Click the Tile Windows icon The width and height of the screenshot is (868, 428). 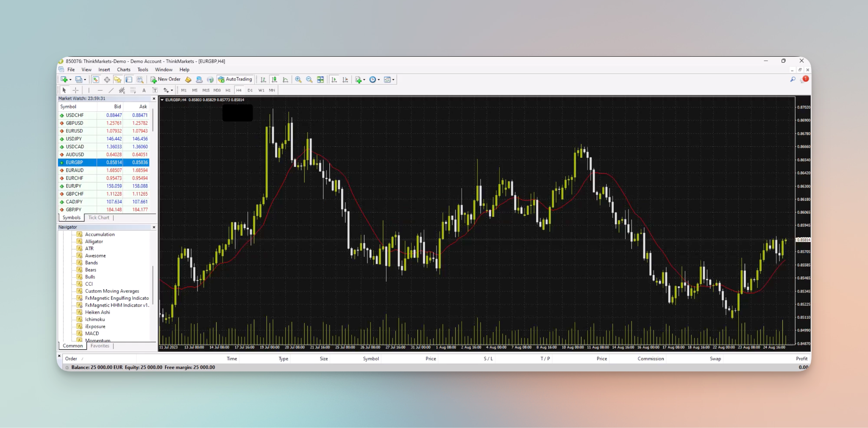[320, 80]
